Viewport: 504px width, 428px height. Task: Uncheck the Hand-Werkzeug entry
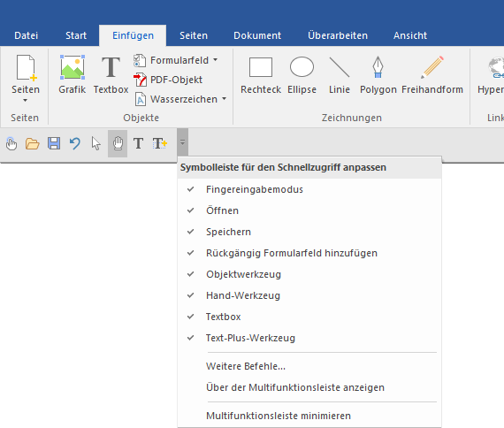pyautogui.click(x=309, y=295)
